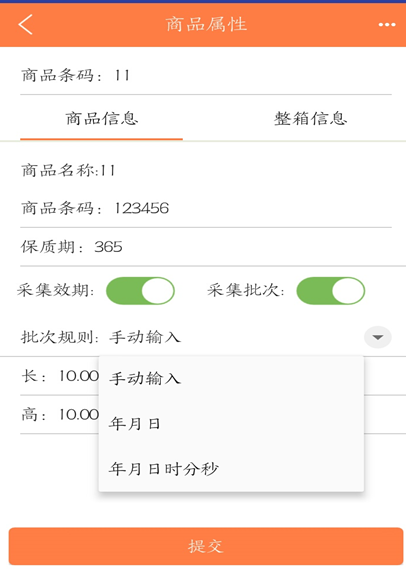The height and width of the screenshot is (575, 406).
Task: Click the 采集效期 label text
Action: pyautogui.click(x=56, y=290)
